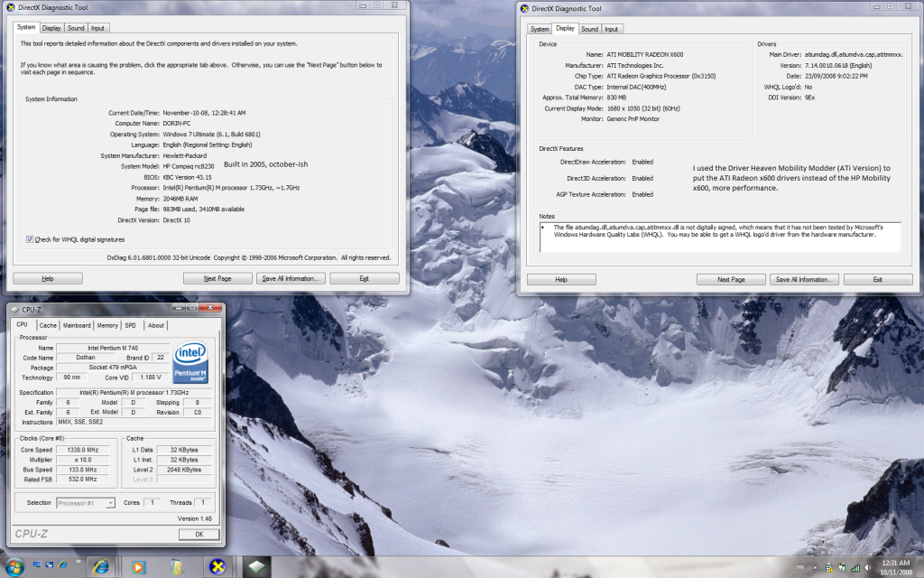The height and width of the screenshot is (578, 924).
Task: Open the Windows Explorer folder taskbar icon
Action: point(177,567)
